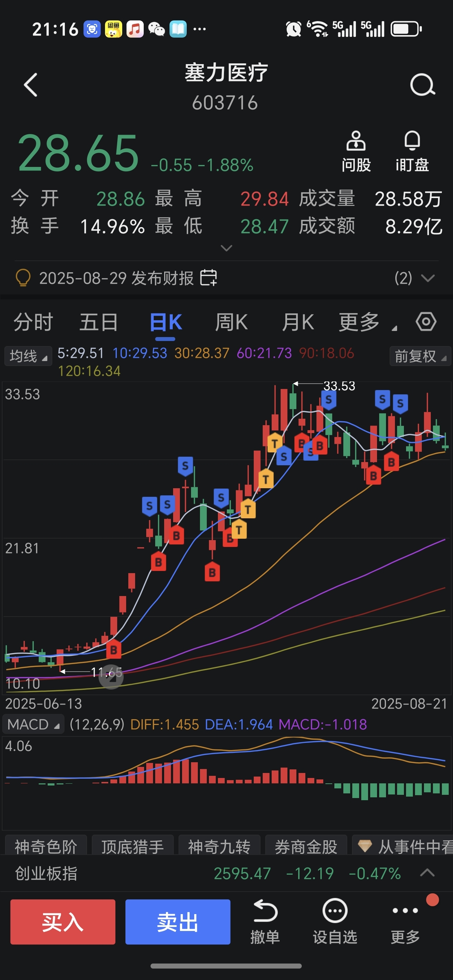Open the 更多 chart period dropdown
453x980 pixels.
368,322
